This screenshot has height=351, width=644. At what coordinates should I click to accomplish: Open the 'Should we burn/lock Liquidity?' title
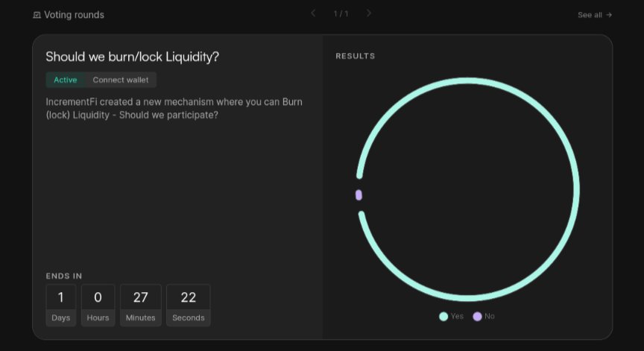click(x=132, y=57)
